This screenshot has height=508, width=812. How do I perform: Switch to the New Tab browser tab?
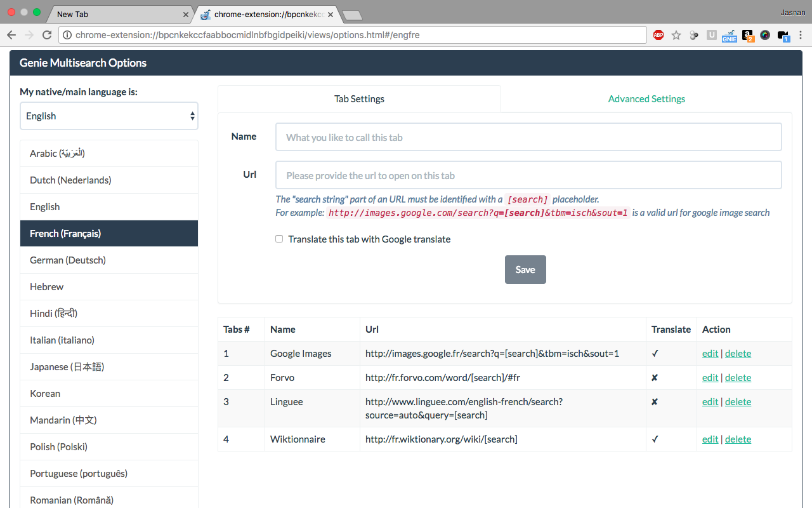119,14
